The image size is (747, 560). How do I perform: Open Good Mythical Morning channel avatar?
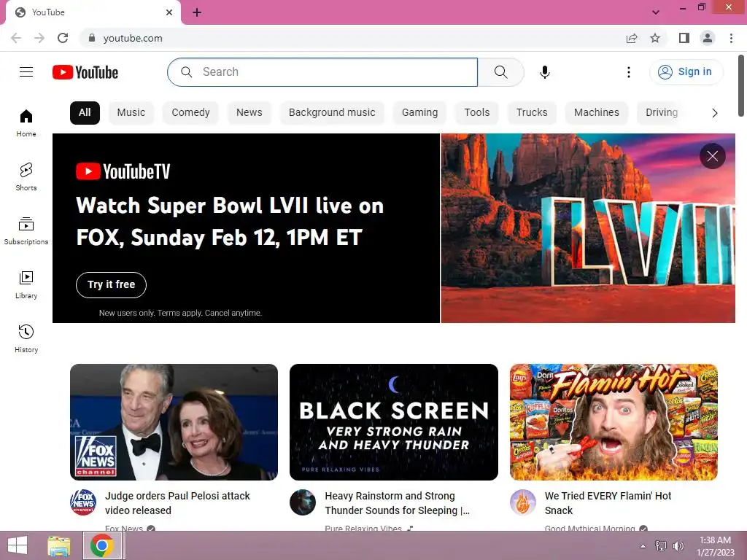tap(522, 502)
